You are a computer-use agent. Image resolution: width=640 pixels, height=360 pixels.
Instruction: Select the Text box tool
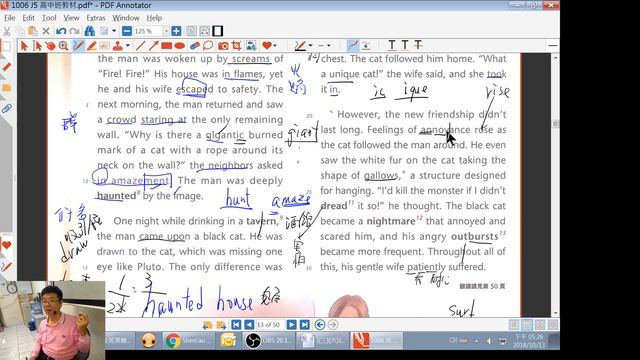pos(104,46)
